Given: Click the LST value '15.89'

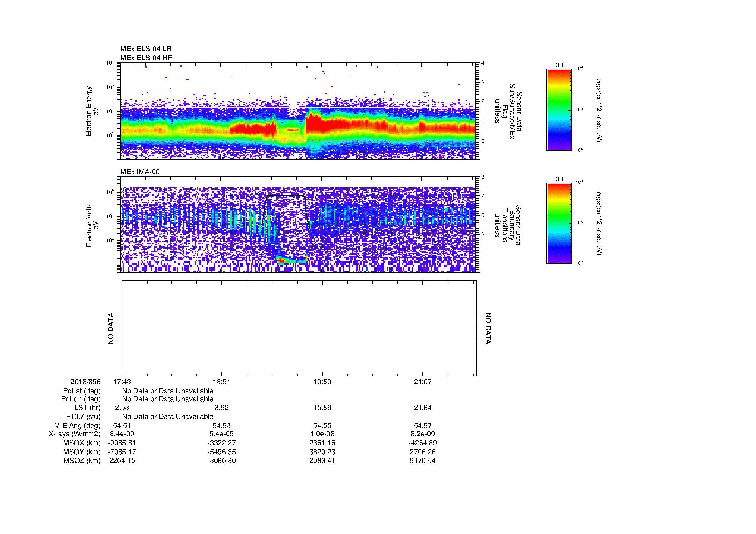Looking at the screenshot, I should click(x=322, y=408).
